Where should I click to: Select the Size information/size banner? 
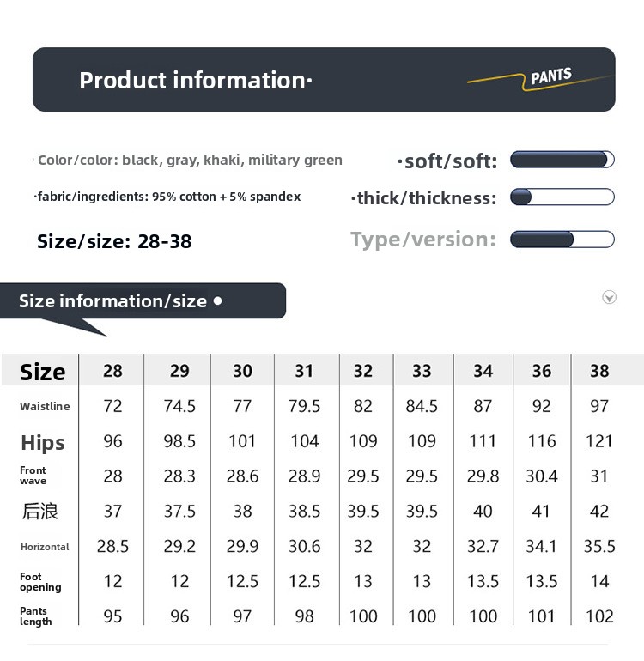[143, 301]
